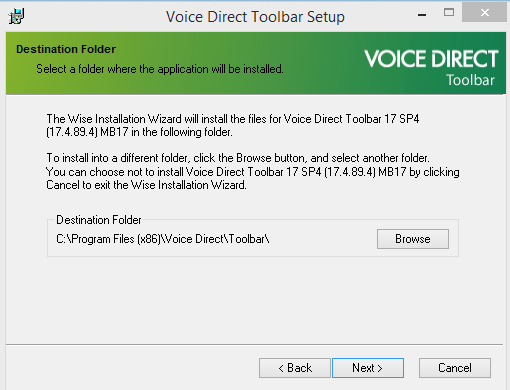The image size is (510, 390).
Task: Click the 'Select a folder where the application' subtitle
Action: (160, 69)
